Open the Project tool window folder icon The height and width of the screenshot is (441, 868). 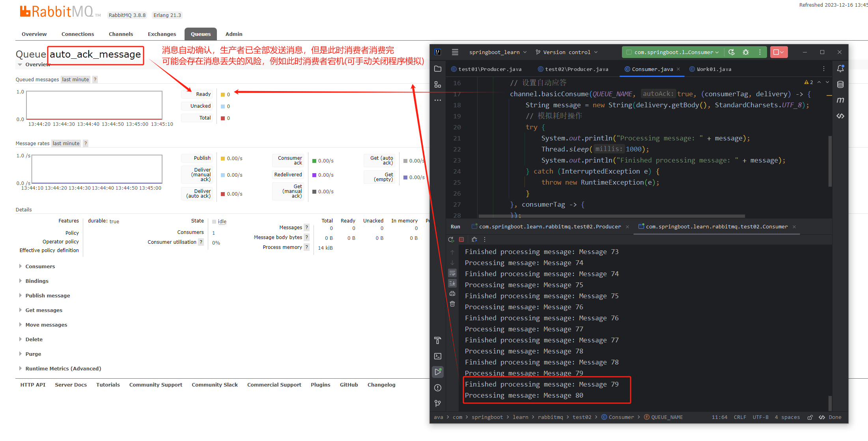coord(438,69)
